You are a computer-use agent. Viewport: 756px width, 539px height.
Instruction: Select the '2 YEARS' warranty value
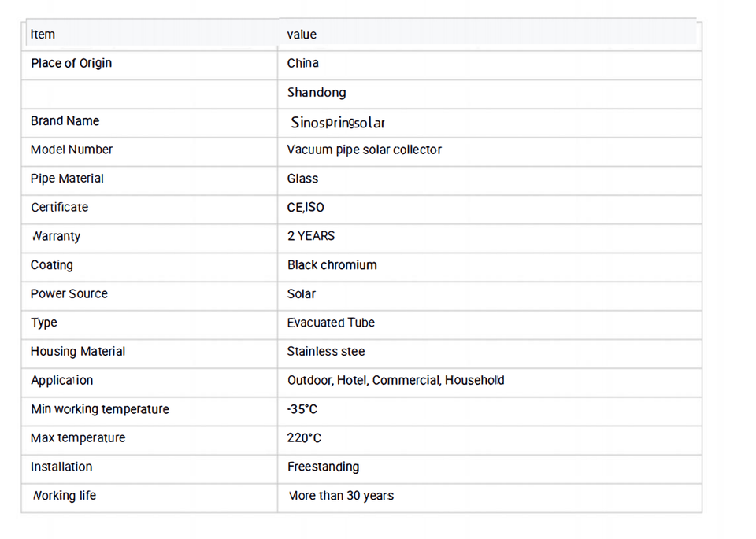click(311, 236)
